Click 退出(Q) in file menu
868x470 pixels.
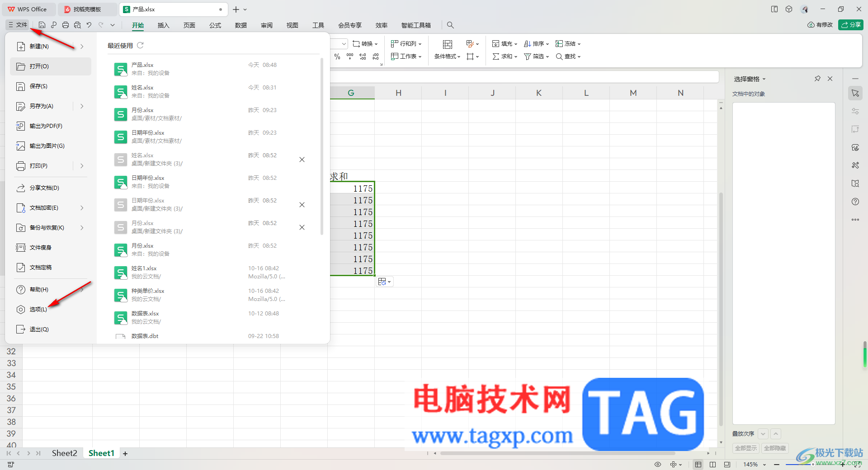(50, 329)
